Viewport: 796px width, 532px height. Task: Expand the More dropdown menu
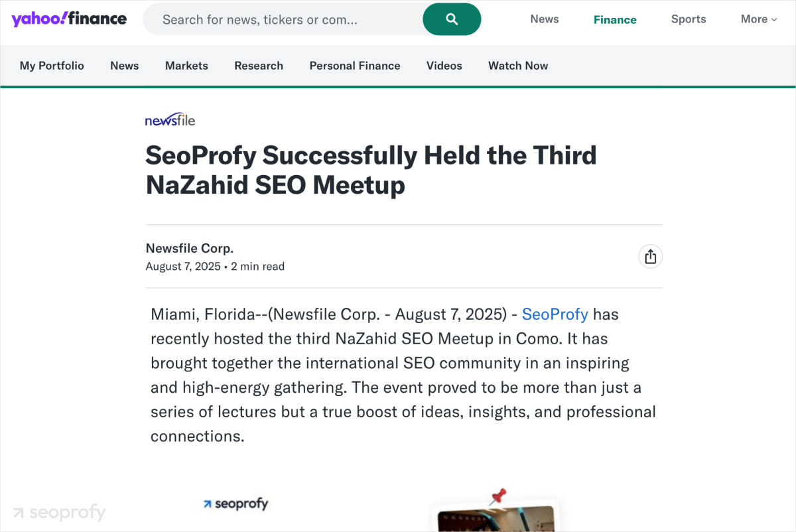(x=758, y=19)
